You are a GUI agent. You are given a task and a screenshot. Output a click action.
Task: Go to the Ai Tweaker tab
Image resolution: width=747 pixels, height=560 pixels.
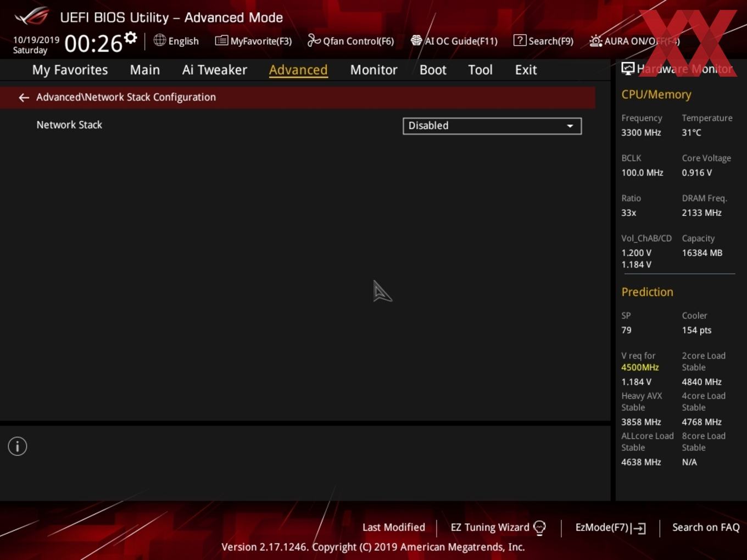[x=215, y=70]
